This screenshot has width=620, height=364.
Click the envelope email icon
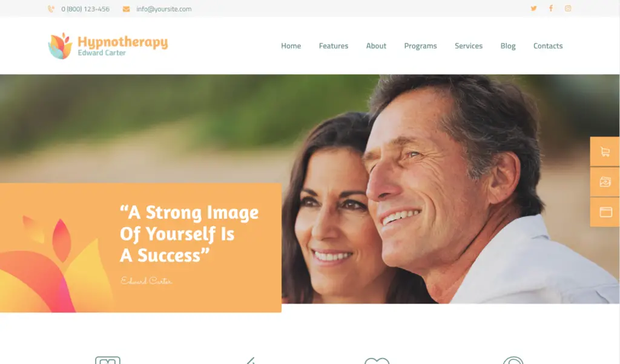(126, 9)
